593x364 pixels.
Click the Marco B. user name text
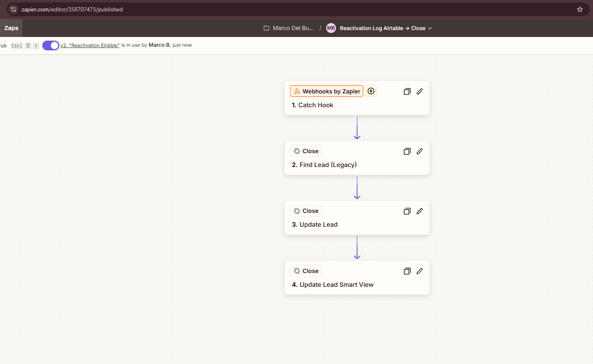tap(159, 45)
